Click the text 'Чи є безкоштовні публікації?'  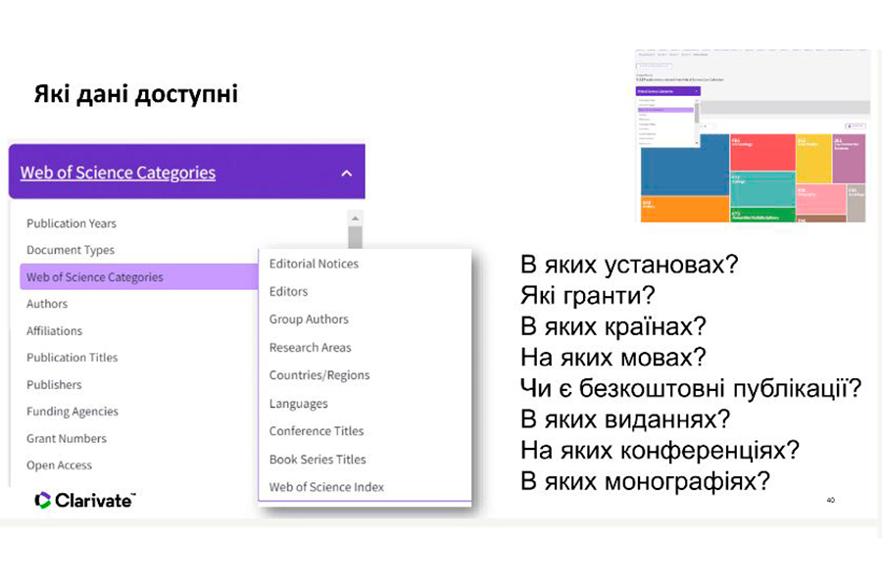point(691,388)
